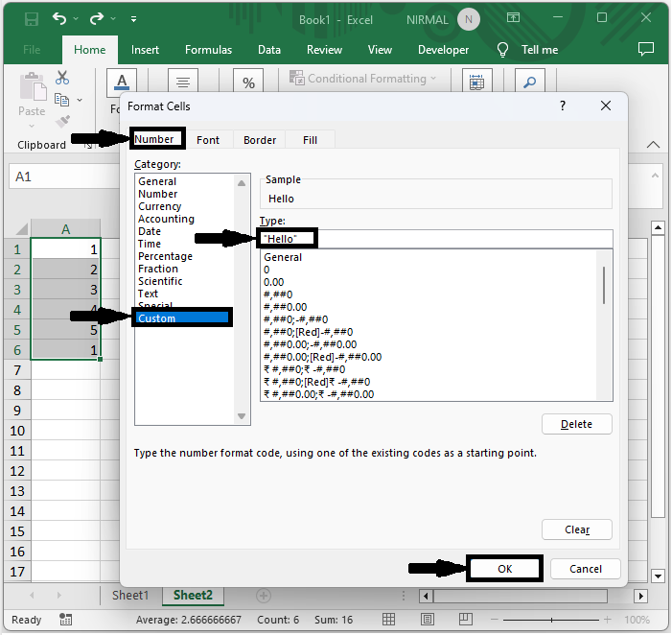Choose Accounting in the Category list
Image resolution: width=672 pixels, height=635 pixels.
(x=166, y=219)
